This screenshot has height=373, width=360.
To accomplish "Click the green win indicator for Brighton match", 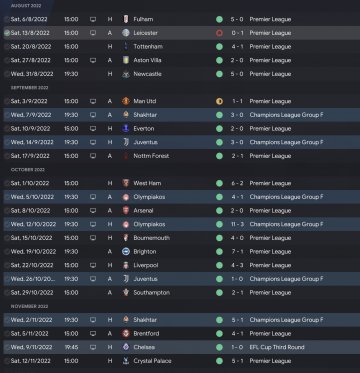I will coord(219,252).
